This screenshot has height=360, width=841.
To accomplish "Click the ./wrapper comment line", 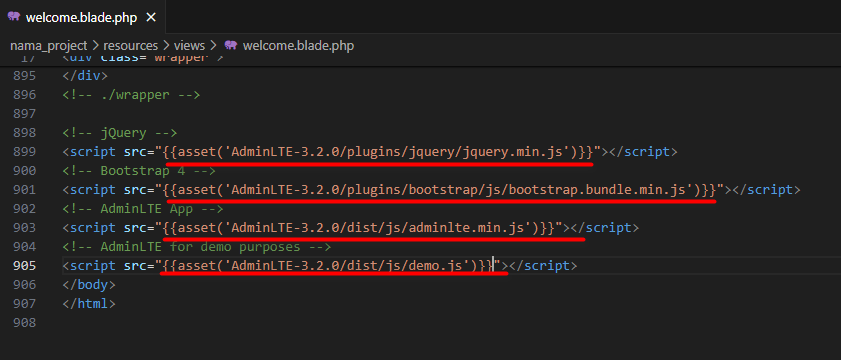I will tap(131, 95).
